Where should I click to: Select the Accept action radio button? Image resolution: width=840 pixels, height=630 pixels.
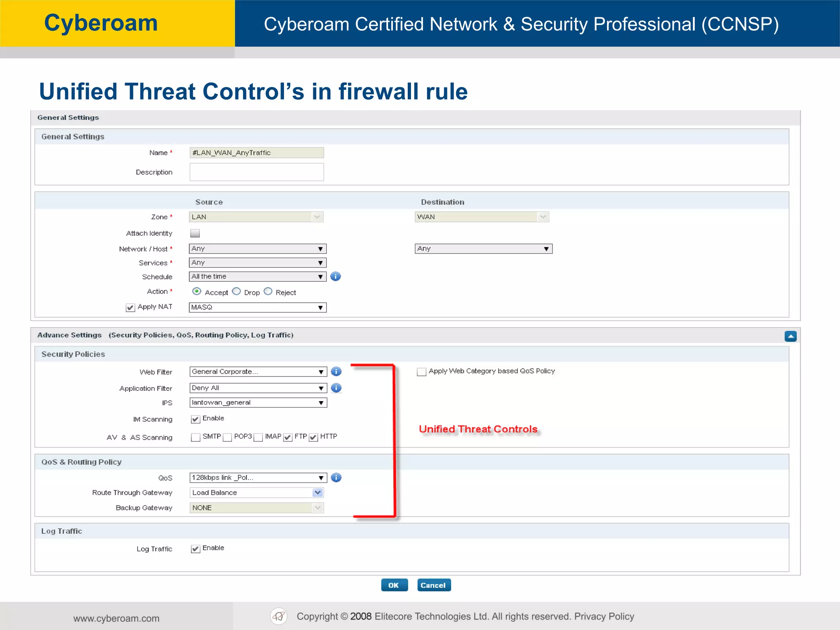pos(197,291)
